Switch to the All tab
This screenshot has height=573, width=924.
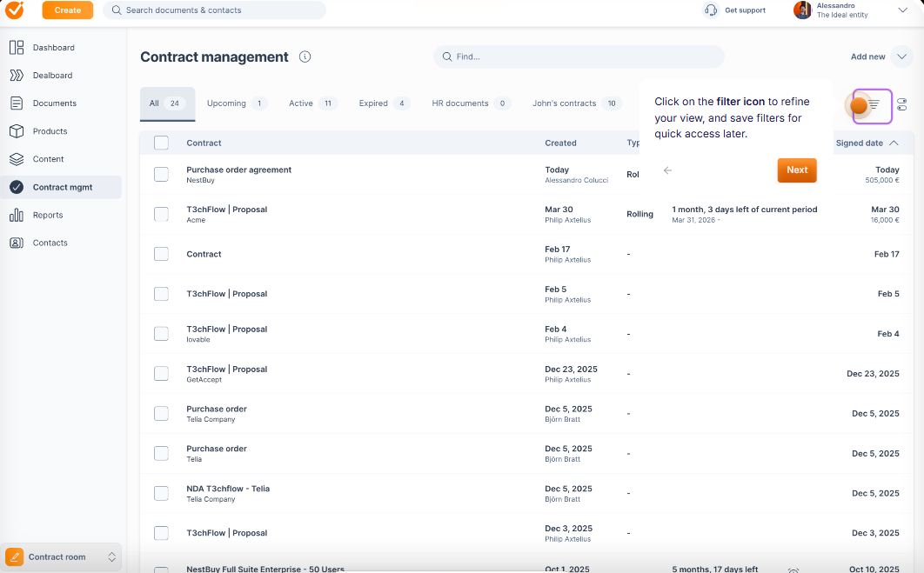coord(167,103)
